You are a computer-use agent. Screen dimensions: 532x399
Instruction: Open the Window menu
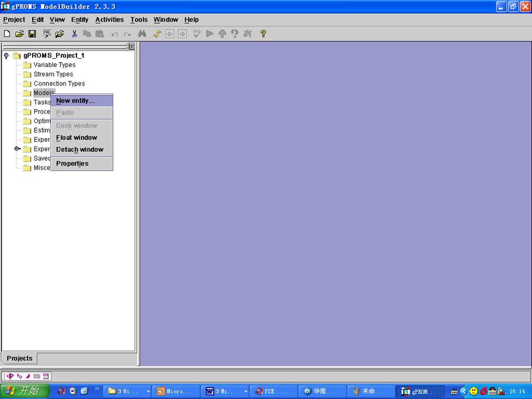pyautogui.click(x=166, y=20)
